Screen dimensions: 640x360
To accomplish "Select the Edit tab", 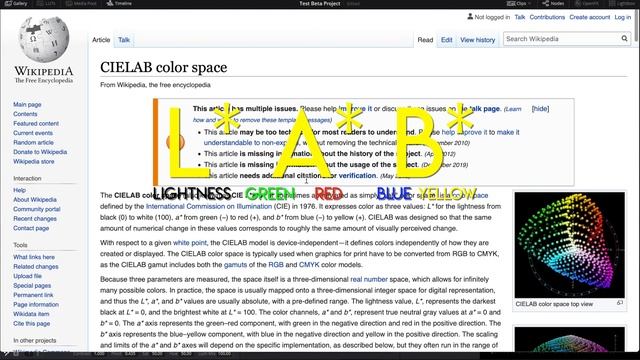I will click(x=447, y=40).
